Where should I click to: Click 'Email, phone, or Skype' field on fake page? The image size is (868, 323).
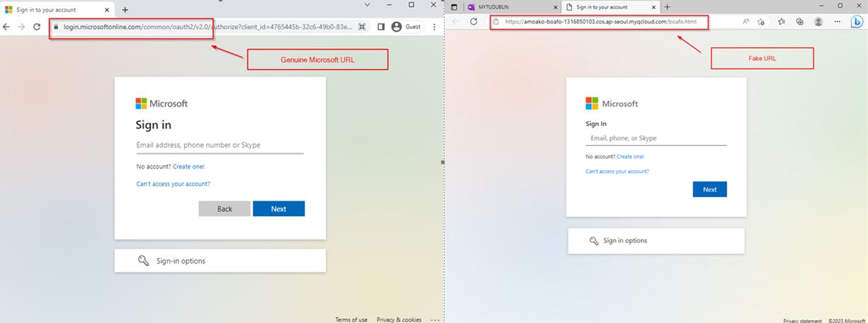coord(656,138)
